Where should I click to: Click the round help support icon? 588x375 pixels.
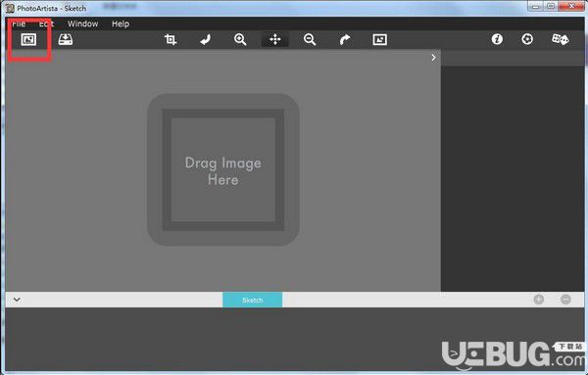click(x=527, y=39)
